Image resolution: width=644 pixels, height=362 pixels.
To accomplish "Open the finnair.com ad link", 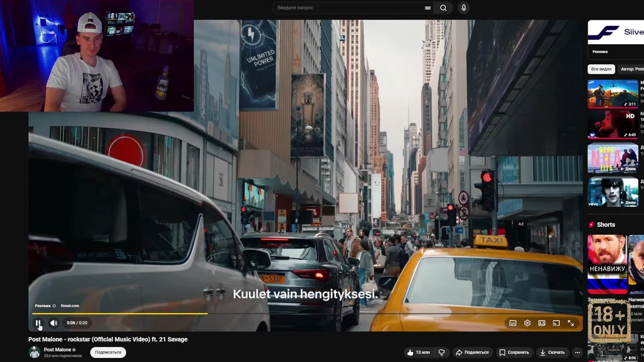I will [x=70, y=306].
